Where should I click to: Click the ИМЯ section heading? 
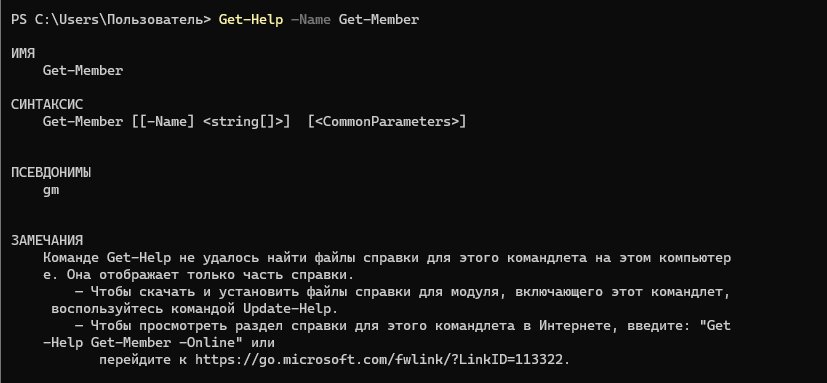(23, 54)
